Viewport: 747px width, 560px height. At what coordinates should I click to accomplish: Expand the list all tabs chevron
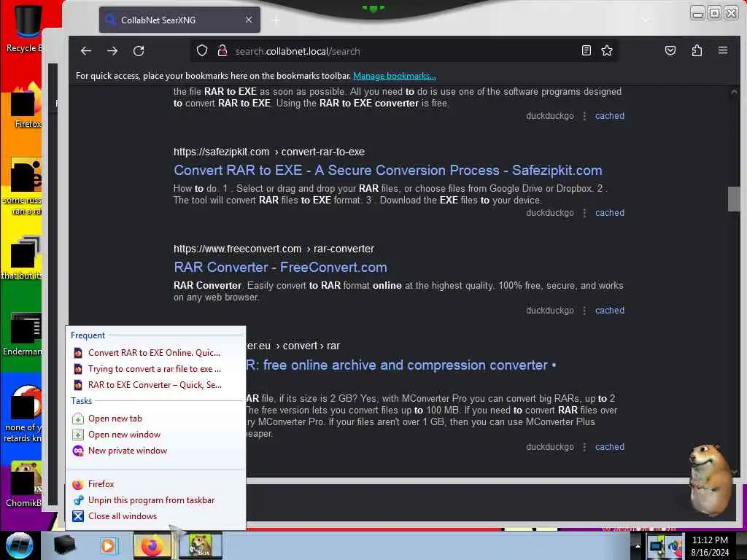coord(645,20)
